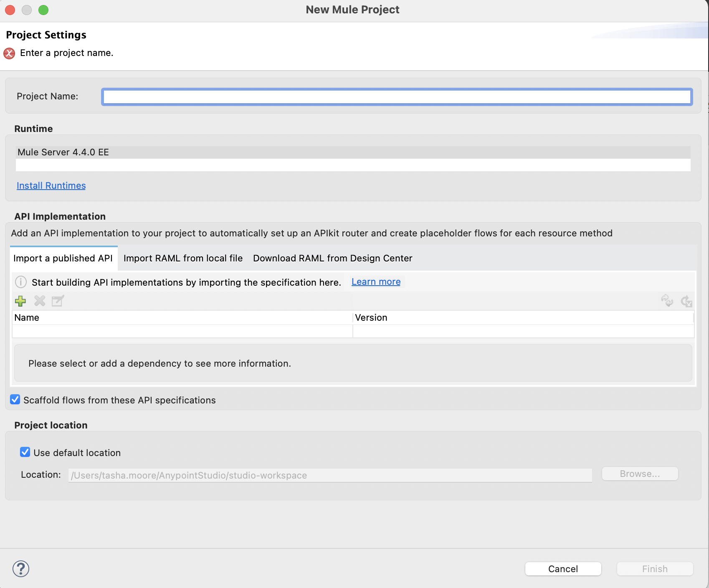Select the edit dependency icon
Screen dimensions: 709x588
58,301
